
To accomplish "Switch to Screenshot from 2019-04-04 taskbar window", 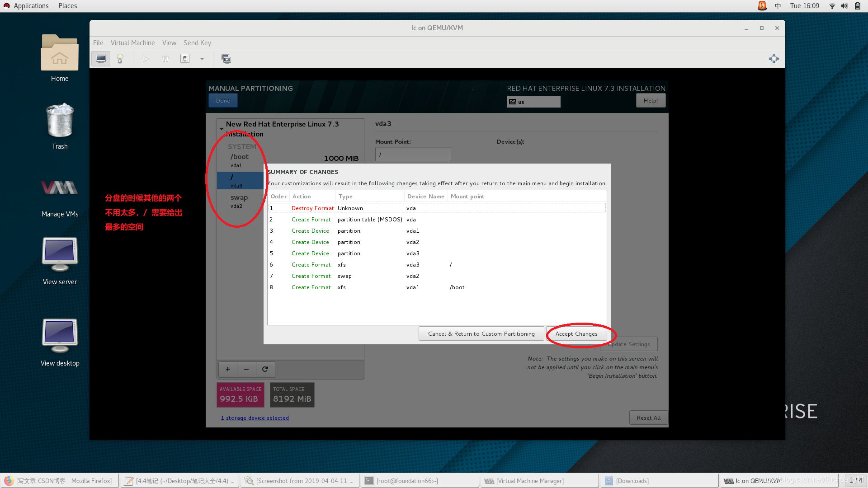I will tap(300, 481).
